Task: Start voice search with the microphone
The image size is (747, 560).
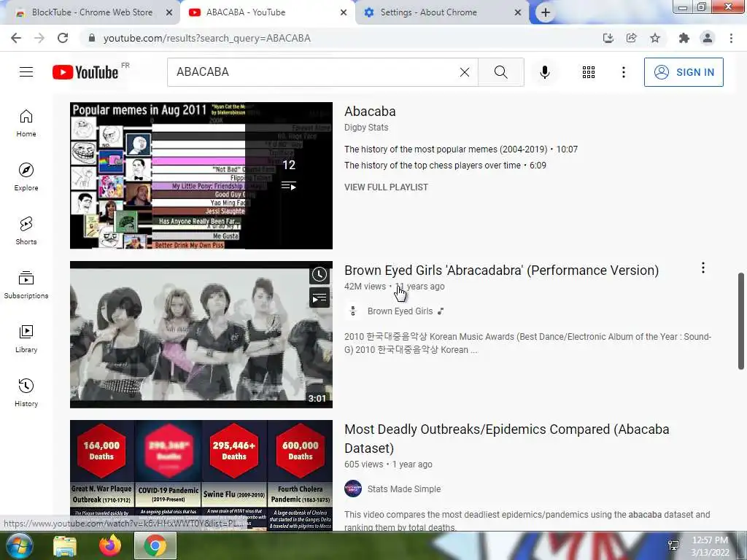Action: click(x=544, y=72)
